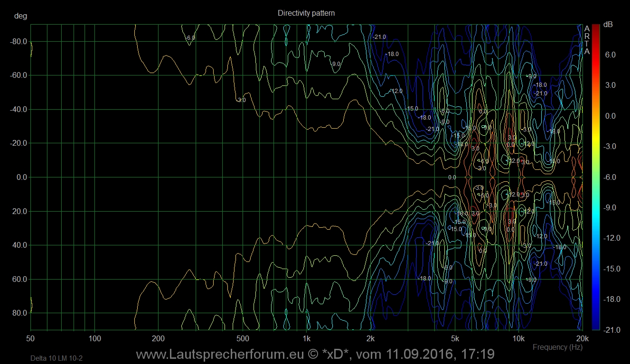Click the 80.0 tick on the degree axis
The image size is (630, 364).
pos(19,313)
